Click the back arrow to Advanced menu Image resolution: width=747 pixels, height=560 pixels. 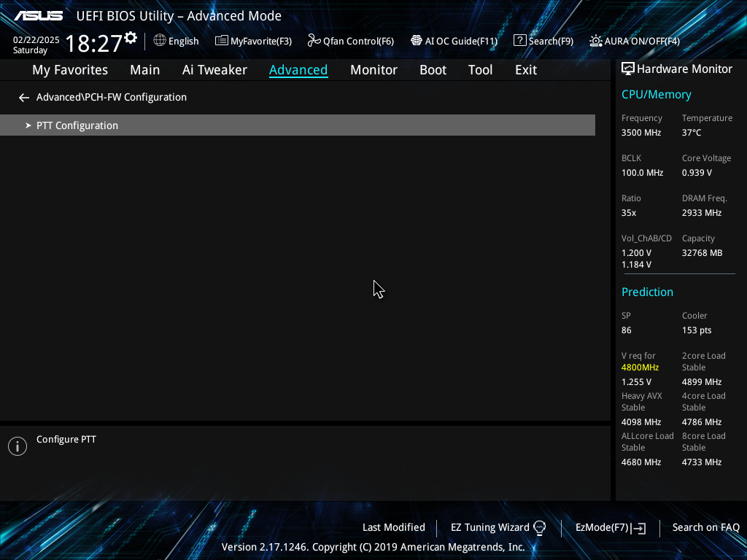click(24, 98)
